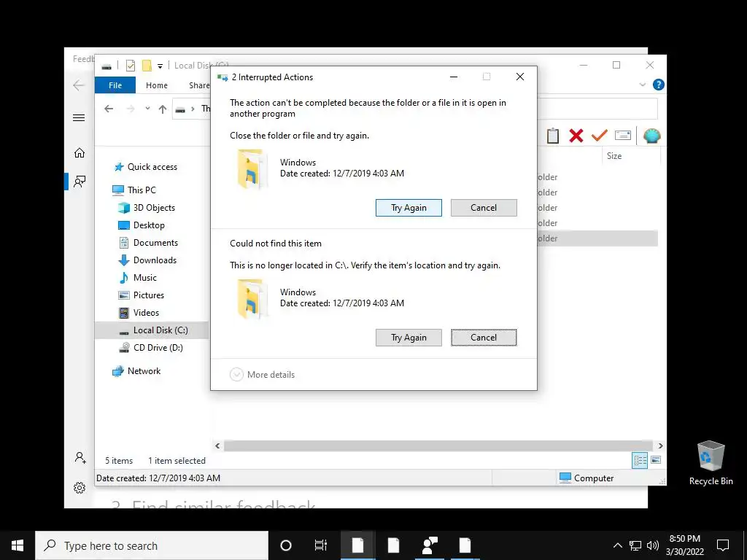747x560 pixels.
Task: Switch to Large icons view in status bar
Action: click(x=656, y=460)
